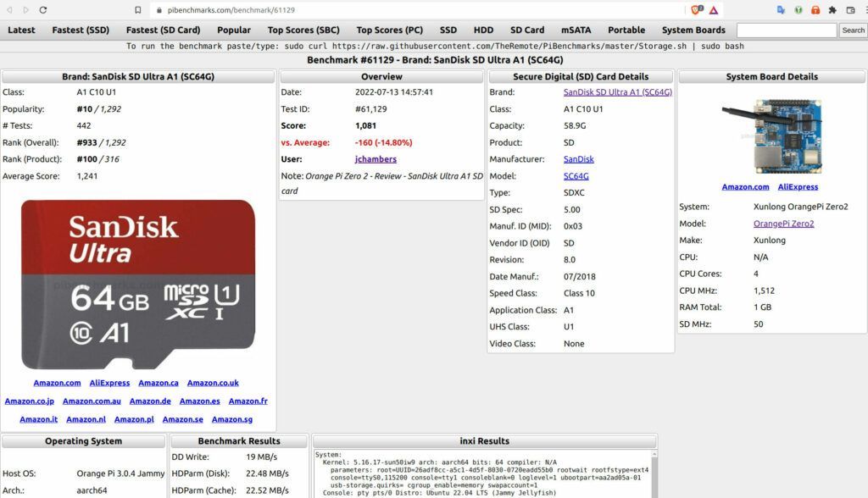Open the Amazon.com.au store link

[92, 401]
